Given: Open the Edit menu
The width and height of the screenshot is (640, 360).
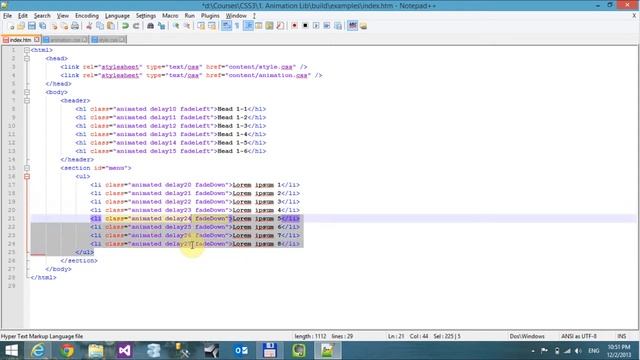Looking at the screenshot, I should (22, 16).
